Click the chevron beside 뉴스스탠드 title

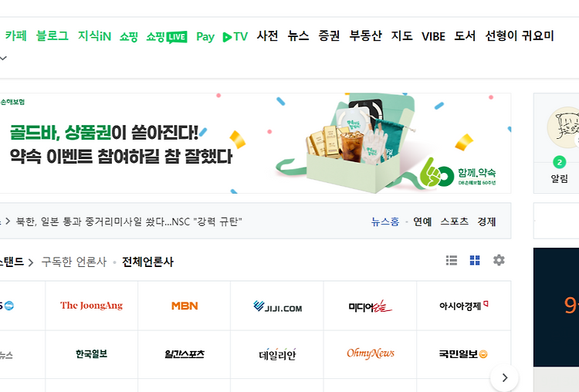pyautogui.click(x=31, y=262)
